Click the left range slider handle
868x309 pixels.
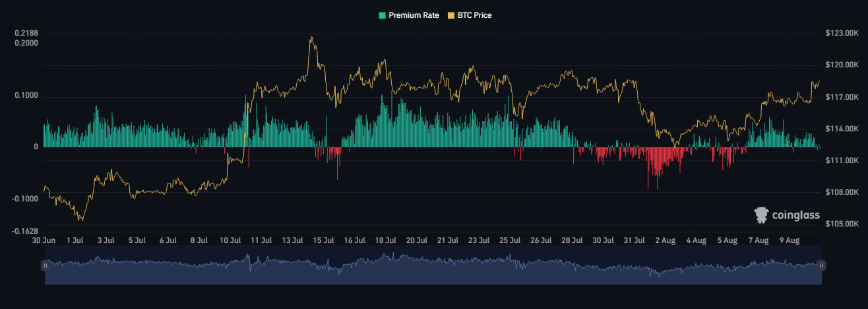[x=45, y=265]
